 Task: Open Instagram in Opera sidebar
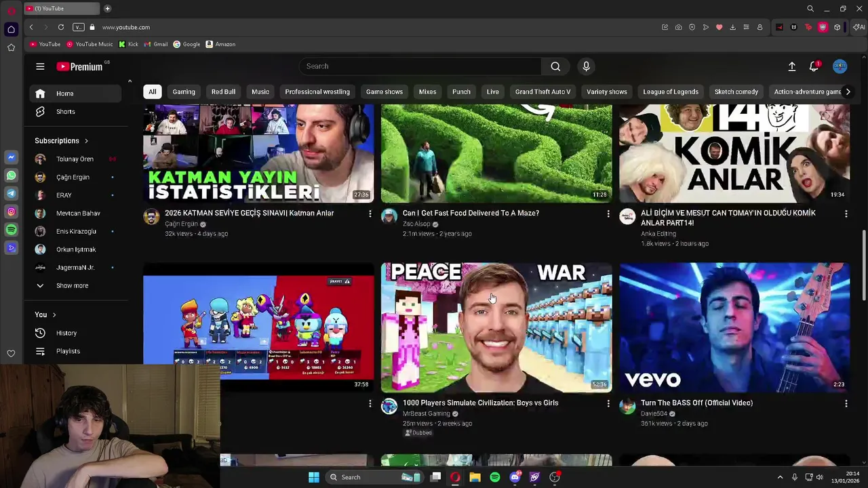tap(11, 212)
